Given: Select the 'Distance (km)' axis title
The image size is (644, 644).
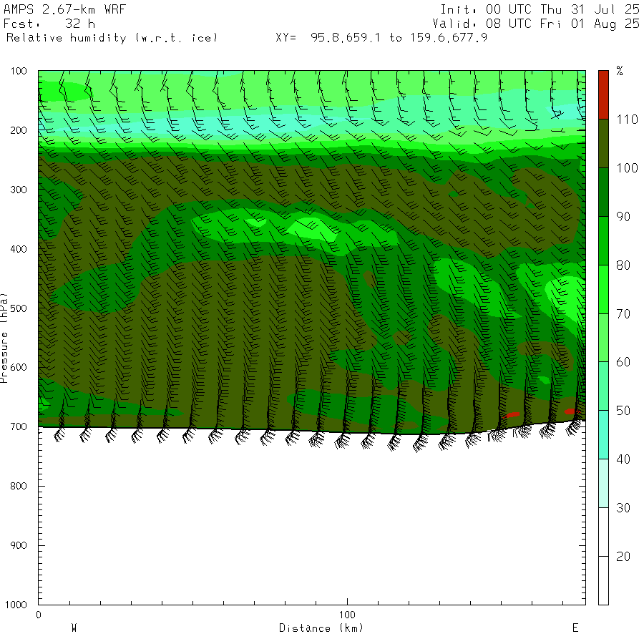Looking at the screenshot, I should [321, 628].
